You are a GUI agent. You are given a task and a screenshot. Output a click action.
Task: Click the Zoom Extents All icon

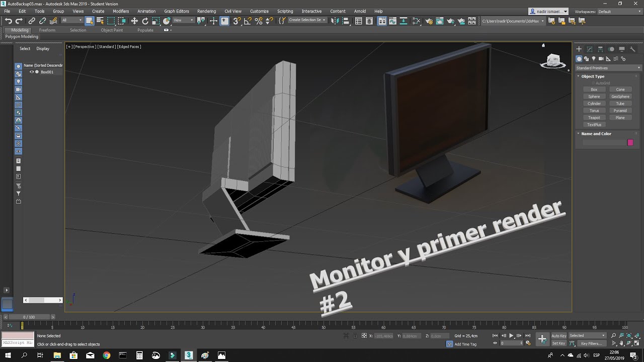tap(637, 335)
